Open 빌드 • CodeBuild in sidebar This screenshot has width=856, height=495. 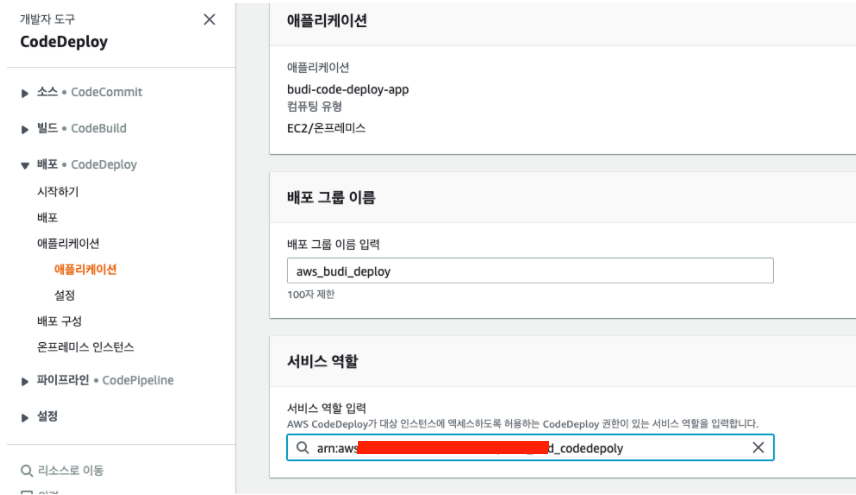pyautogui.click(x=81, y=128)
